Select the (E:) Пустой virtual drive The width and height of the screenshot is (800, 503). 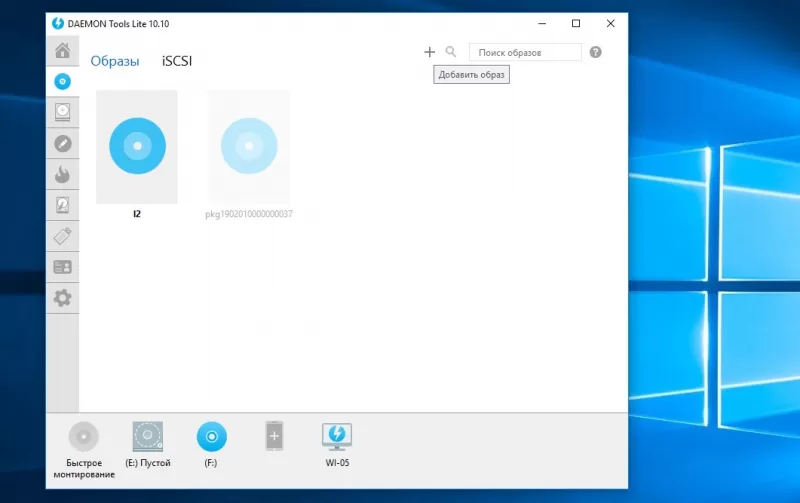[148, 437]
